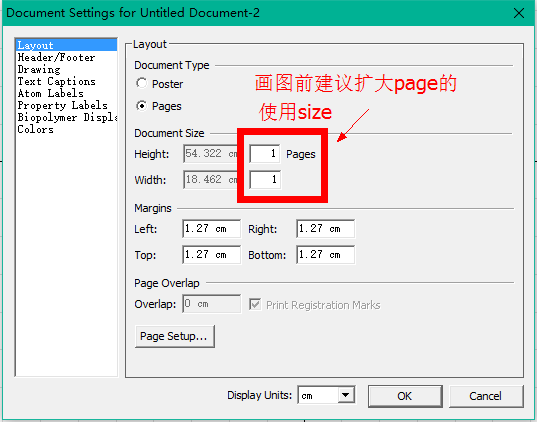The height and width of the screenshot is (422, 537).
Task: Open the Colors settings category
Action: tap(66, 129)
